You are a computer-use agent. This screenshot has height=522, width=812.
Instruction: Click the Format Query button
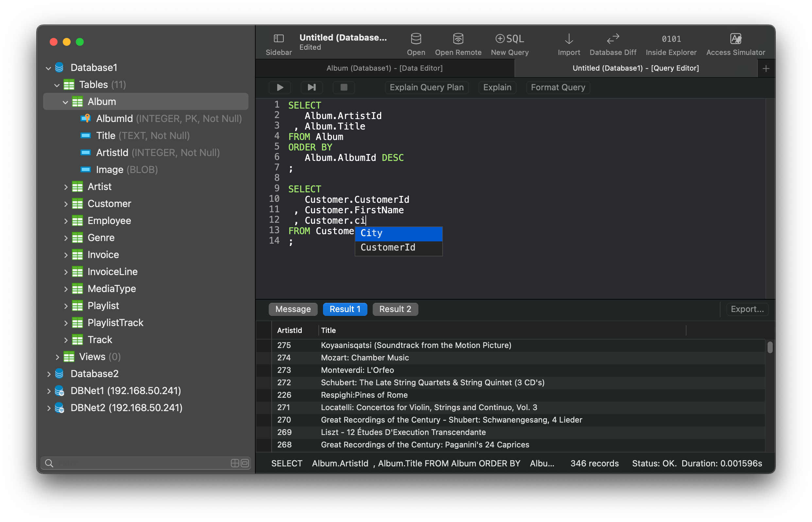558,87
